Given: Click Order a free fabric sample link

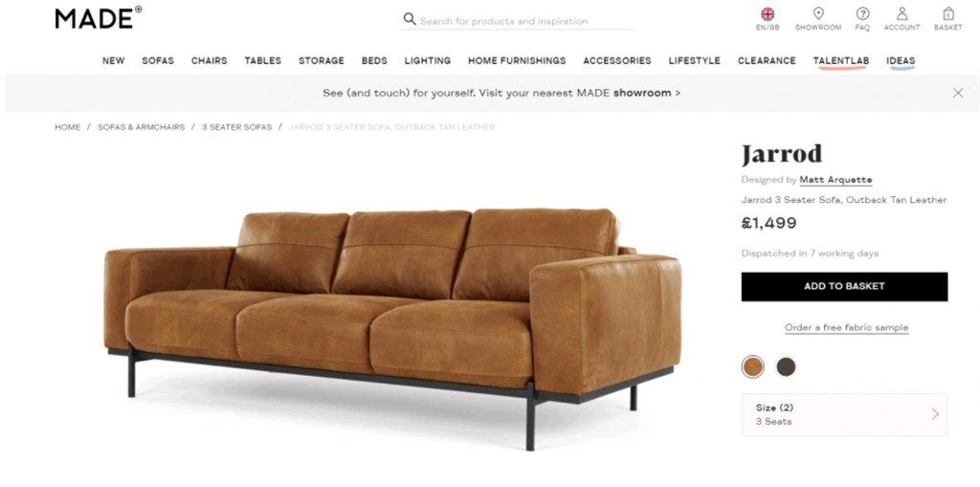Looking at the screenshot, I should pos(847,327).
